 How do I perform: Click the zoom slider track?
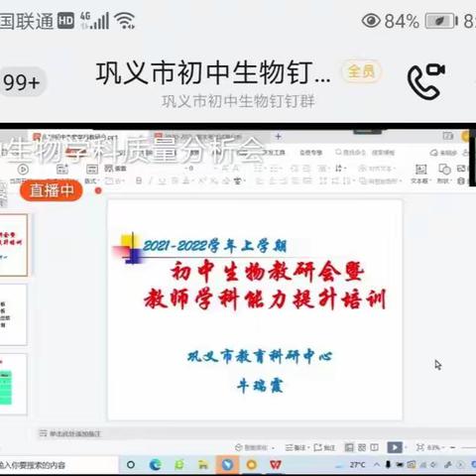[x=469, y=447]
